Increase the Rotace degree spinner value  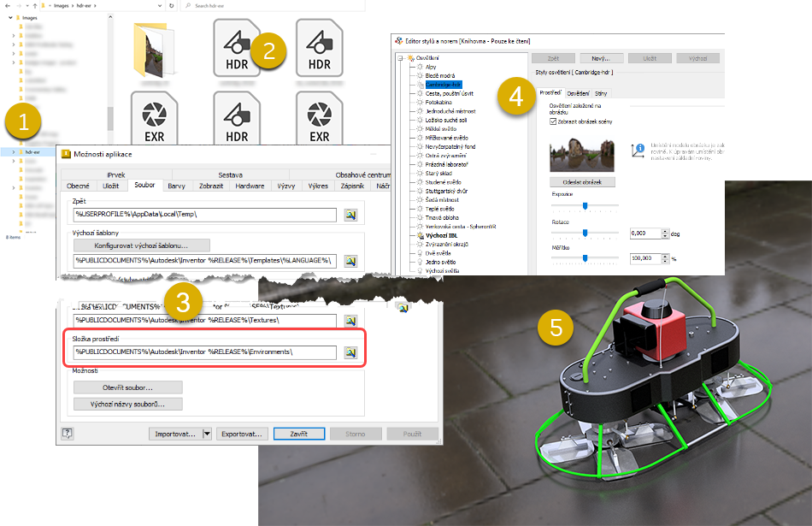pos(666,231)
